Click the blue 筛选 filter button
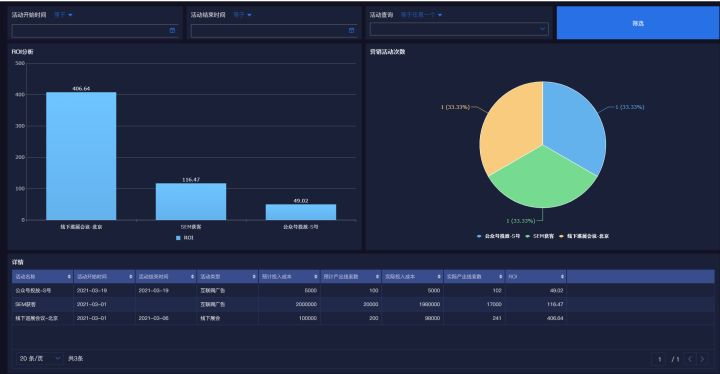 coord(638,23)
